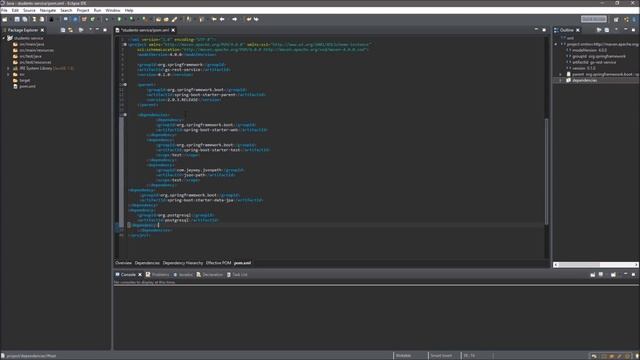The width and height of the screenshot is (640, 360).
Task: Select src/test/java folder
Action: 31,56
